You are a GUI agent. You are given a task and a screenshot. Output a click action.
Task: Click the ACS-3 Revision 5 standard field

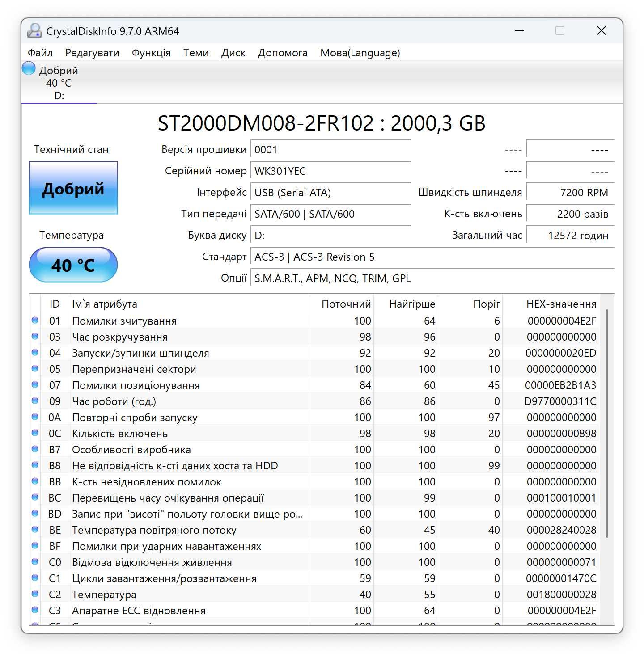[432, 257]
